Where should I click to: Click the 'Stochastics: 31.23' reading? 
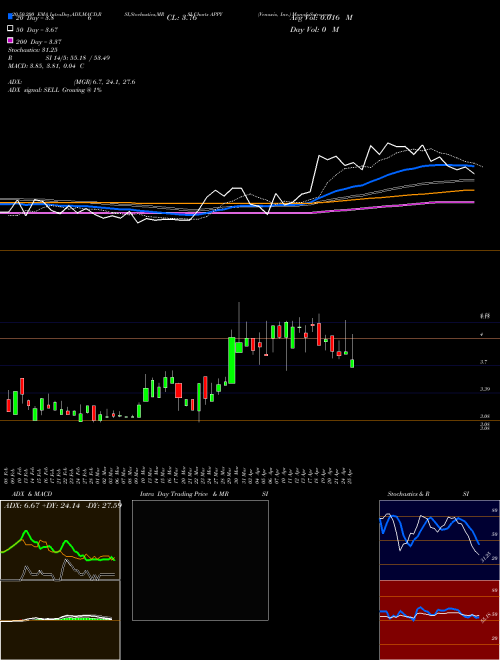click(33, 50)
